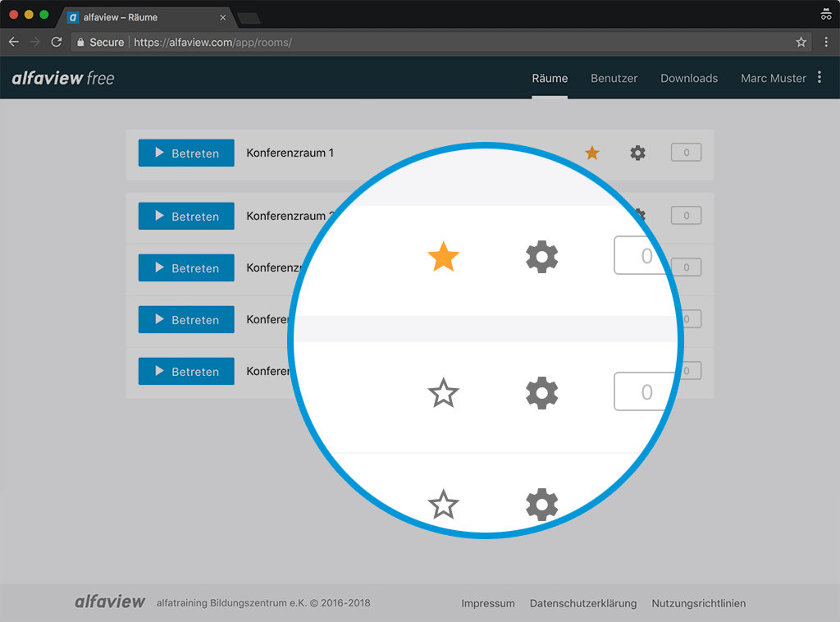Switch to the Räume tab
Image resolution: width=840 pixels, height=622 pixels.
point(550,78)
